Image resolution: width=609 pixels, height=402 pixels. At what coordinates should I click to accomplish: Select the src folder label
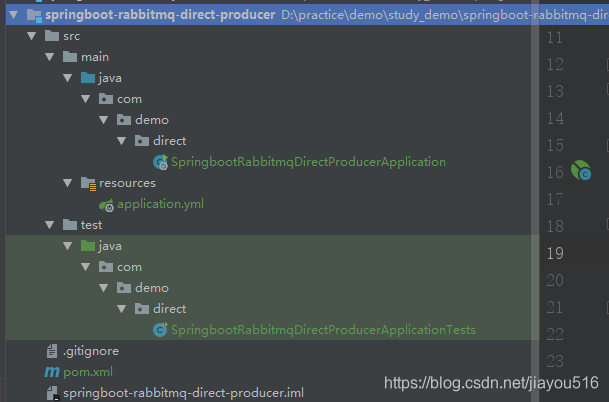coord(72,36)
